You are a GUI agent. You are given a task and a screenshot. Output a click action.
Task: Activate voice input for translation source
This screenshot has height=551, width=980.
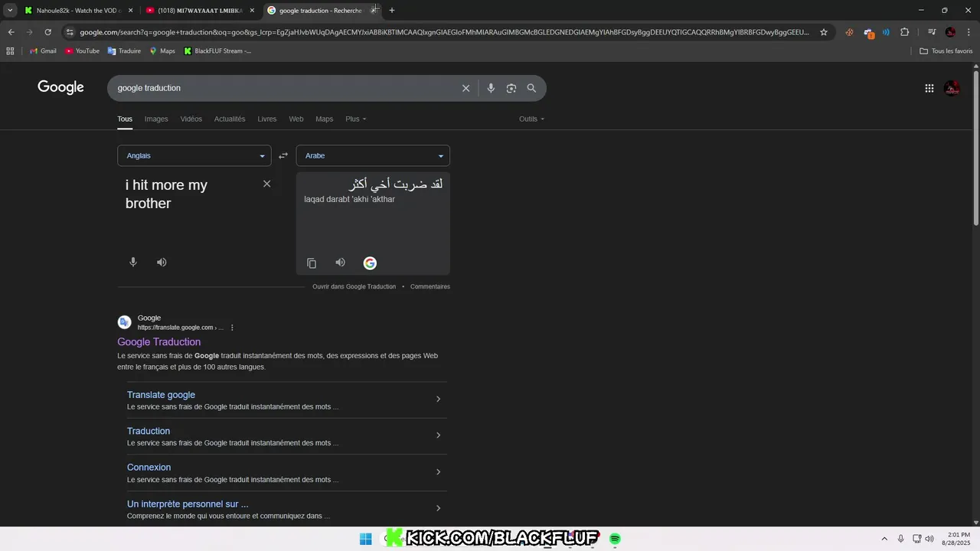133,262
